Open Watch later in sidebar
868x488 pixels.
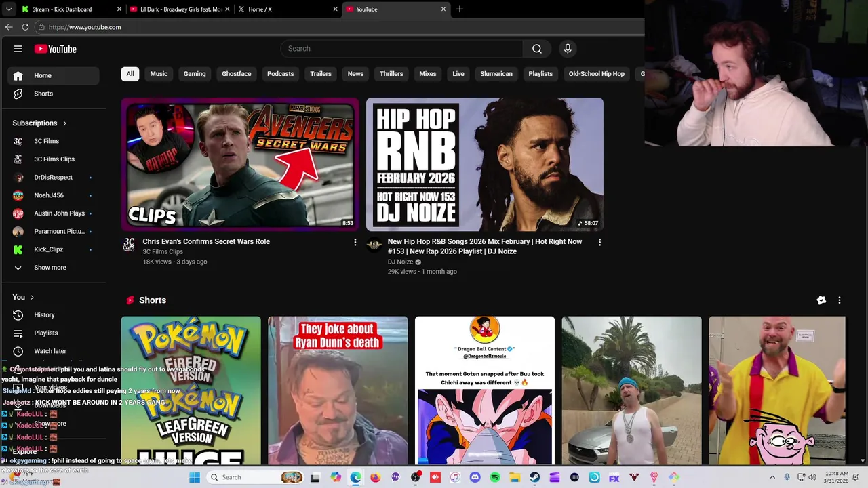click(53, 351)
